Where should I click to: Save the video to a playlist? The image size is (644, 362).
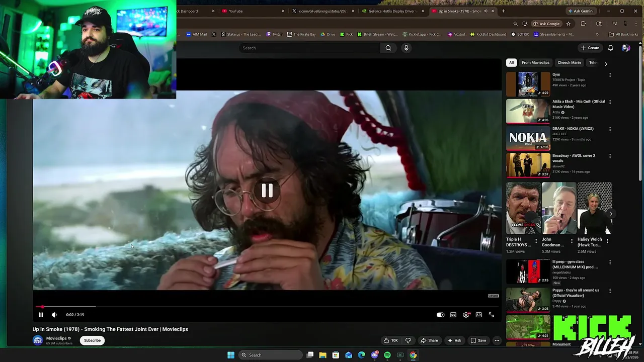478,340
